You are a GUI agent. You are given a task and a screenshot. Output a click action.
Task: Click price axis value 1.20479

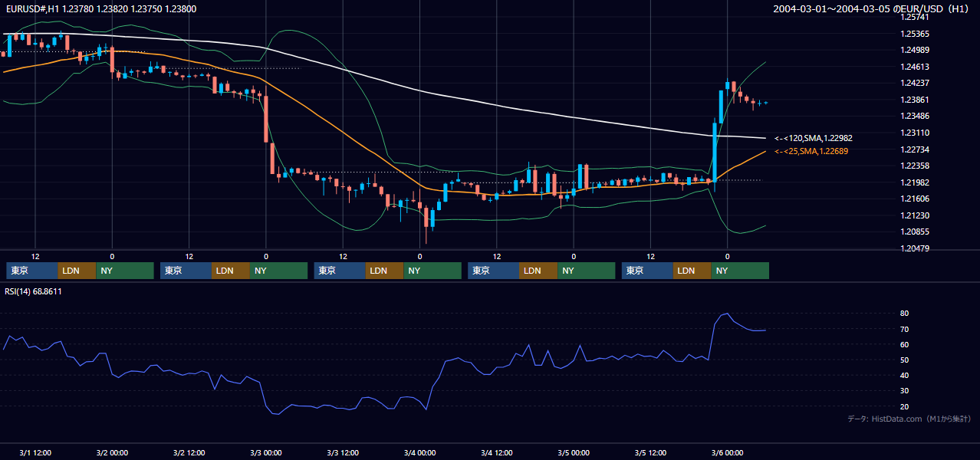[914, 248]
